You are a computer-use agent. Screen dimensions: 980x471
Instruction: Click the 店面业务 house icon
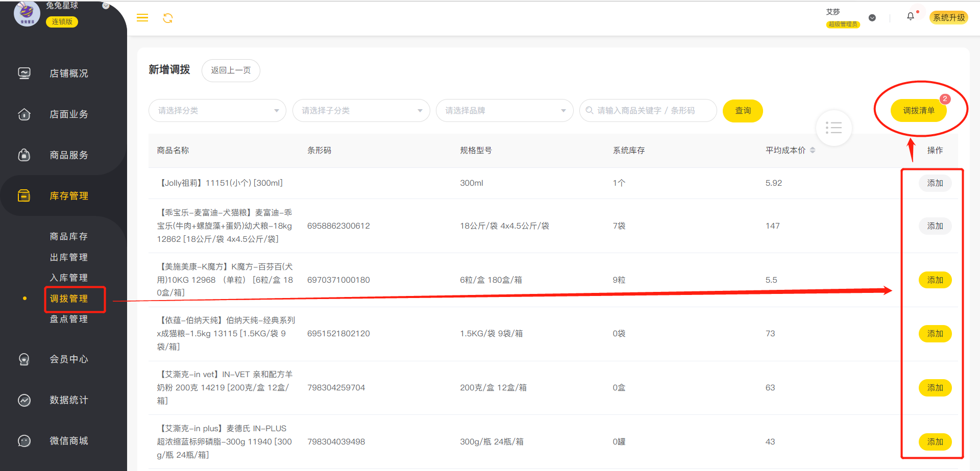click(24, 114)
